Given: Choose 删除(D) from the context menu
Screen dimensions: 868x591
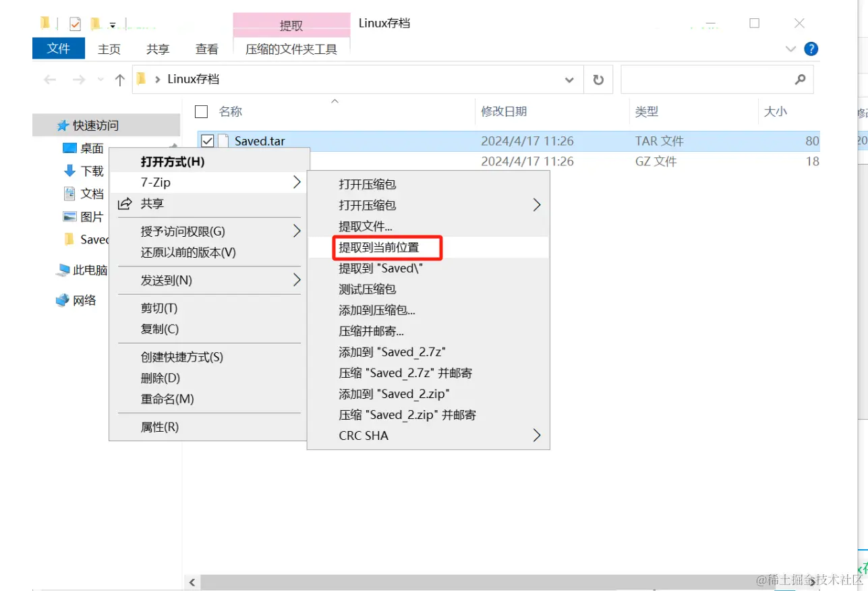Looking at the screenshot, I should point(161,378).
